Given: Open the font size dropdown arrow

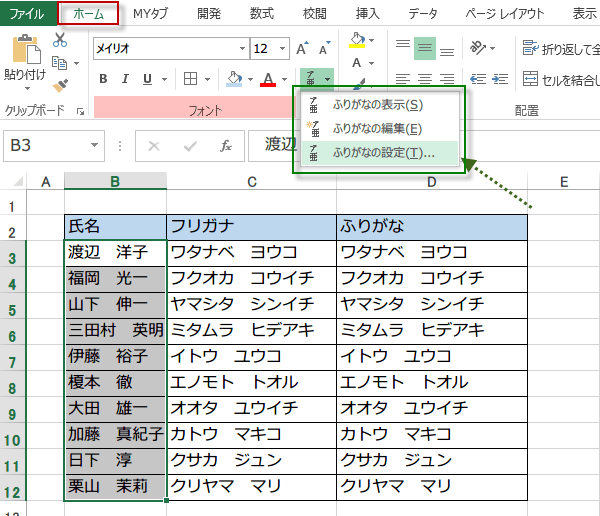Looking at the screenshot, I should 282,48.
